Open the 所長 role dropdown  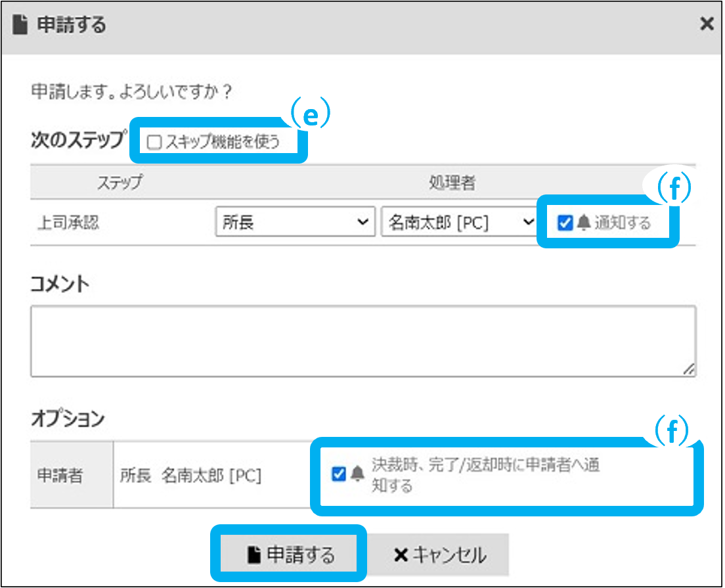pos(294,222)
